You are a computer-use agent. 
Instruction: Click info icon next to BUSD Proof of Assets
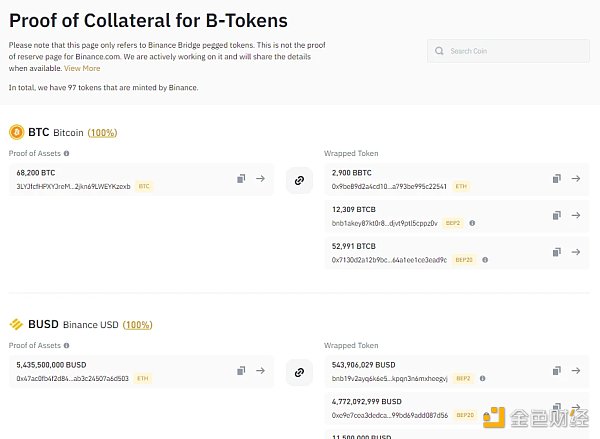(x=67, y=346)
